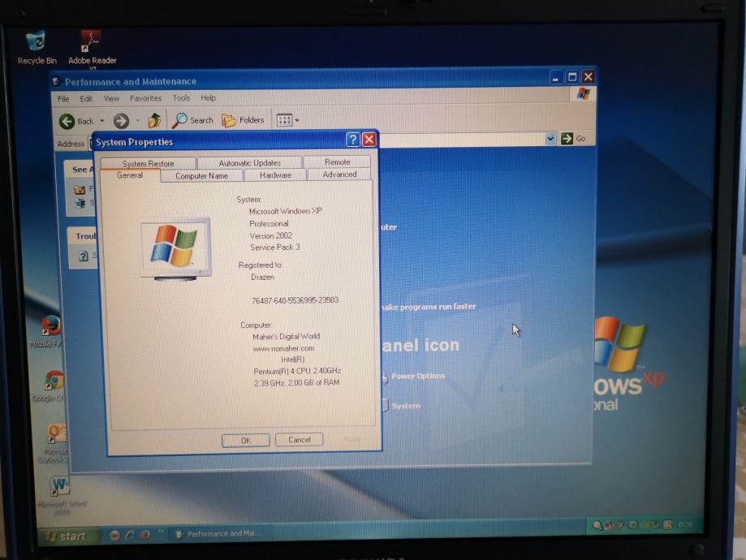This screenshot has height=560, width=746.
Task: Click the 'make programs run faster' task link
Action: click(428, 307)
